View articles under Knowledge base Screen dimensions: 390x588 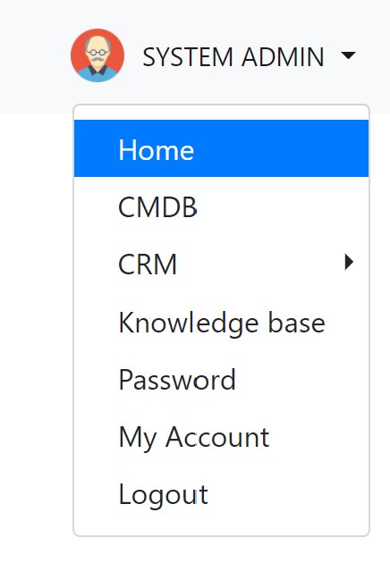click(x=222, y=323)
